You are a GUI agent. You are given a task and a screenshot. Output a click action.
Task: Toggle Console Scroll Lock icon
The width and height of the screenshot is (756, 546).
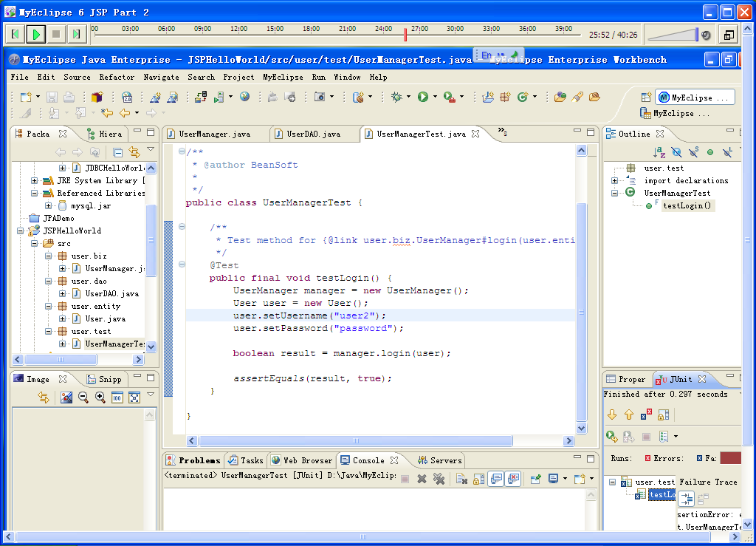pyautogui.click(x=478, y=479)
